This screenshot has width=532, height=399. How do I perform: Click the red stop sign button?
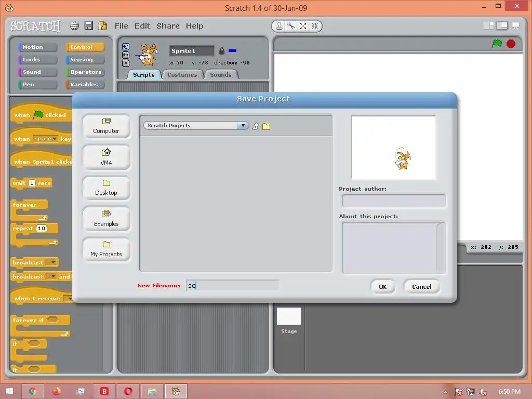click(511, 44)
